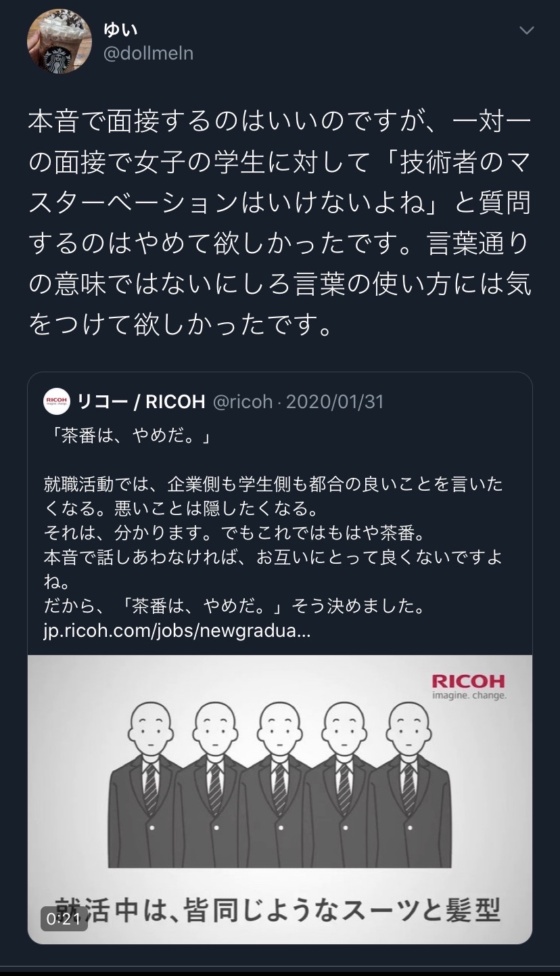
Task: Tap the imagine. change. tagline
Action: point(469,695)
